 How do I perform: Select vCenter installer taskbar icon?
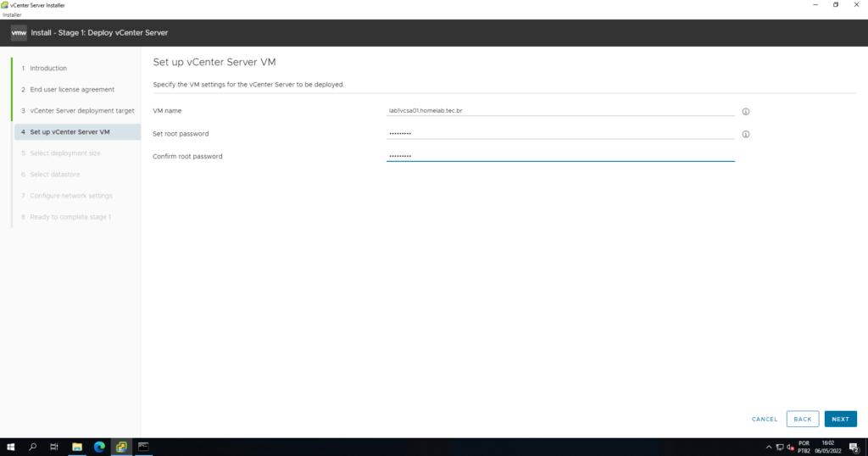(121, 447)
